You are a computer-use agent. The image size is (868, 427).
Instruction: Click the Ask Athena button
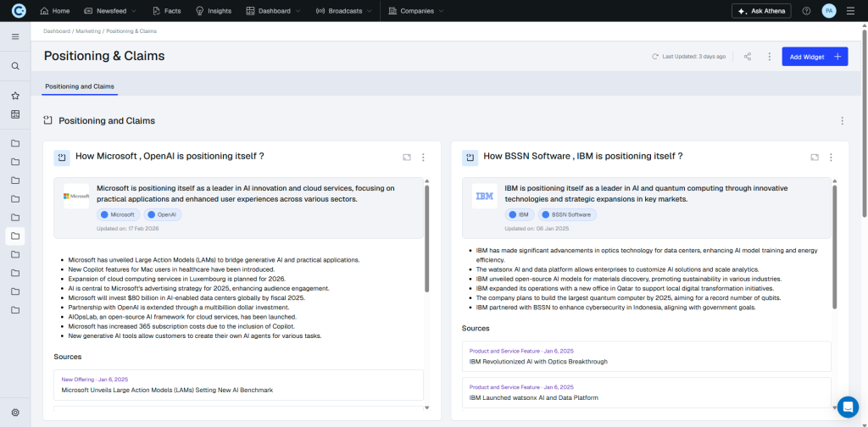pyautogui.click(x=761, y=11)
